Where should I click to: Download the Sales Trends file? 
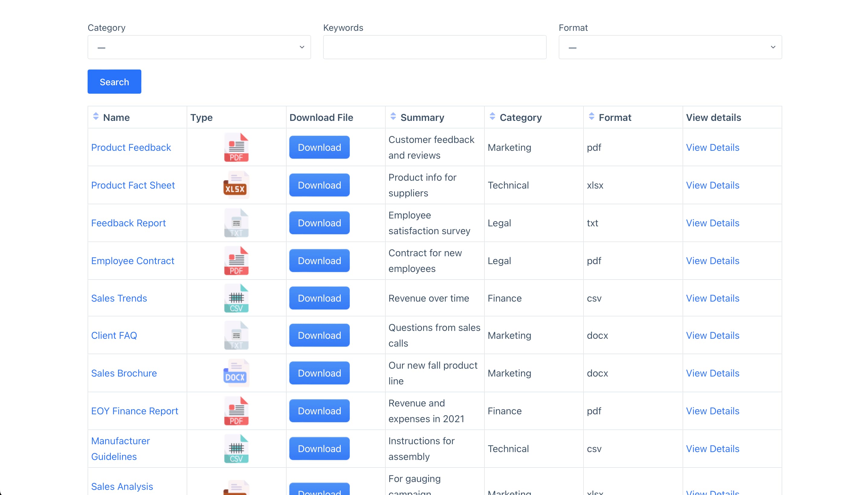[319, 298]
